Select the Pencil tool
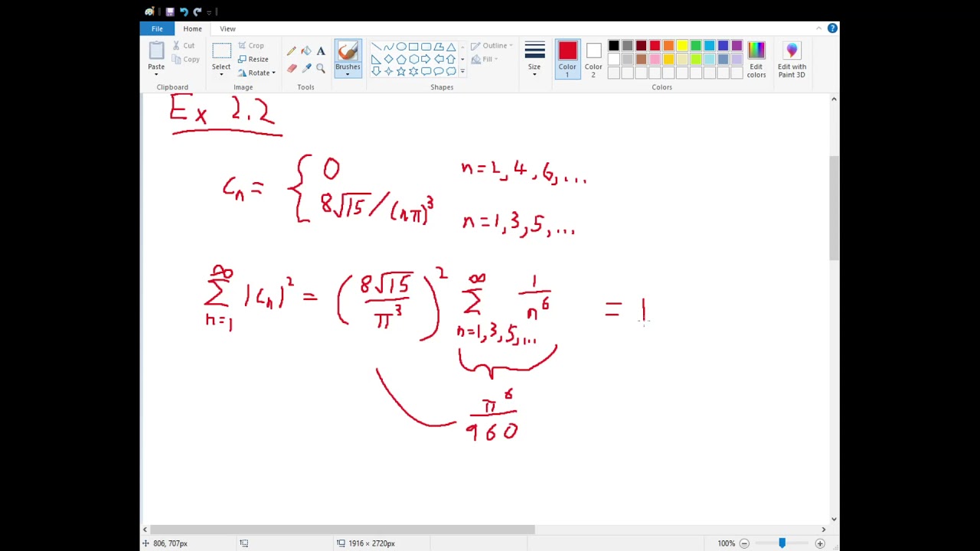The height and width of the screenshot is (551, 980). click(x=292, y=51)
